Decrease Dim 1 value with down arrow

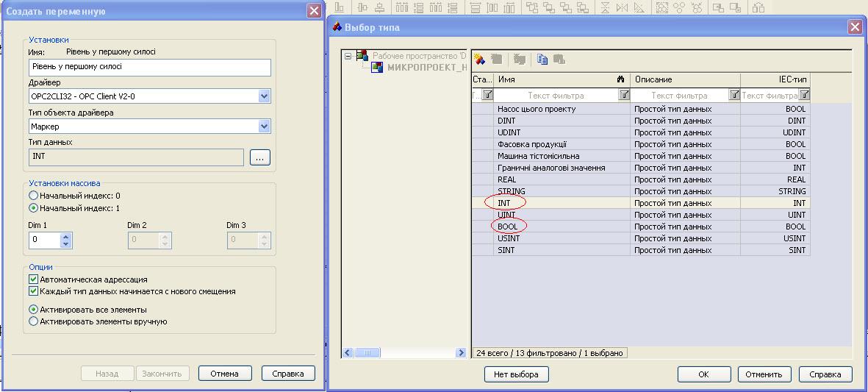click(66, 243)
